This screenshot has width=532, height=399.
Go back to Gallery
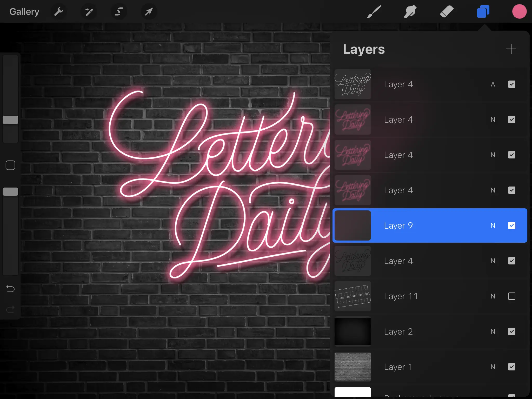click(24, 11)
